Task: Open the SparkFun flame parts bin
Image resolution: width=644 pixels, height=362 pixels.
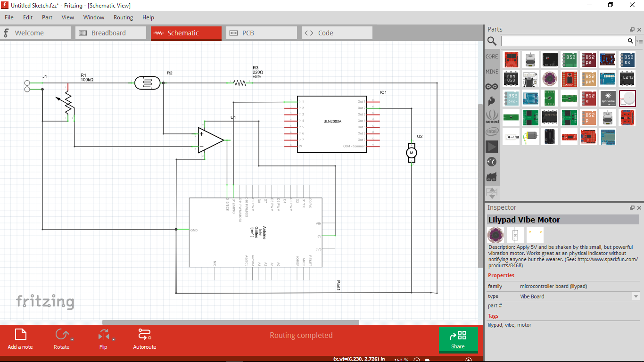Action: [492, 101]
